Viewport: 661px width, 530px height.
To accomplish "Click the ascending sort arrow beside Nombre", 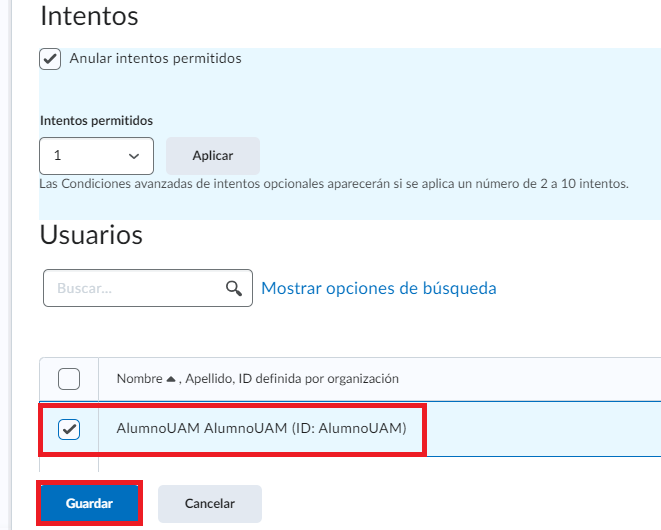I will pyautogui.click(x=170, y=379).
